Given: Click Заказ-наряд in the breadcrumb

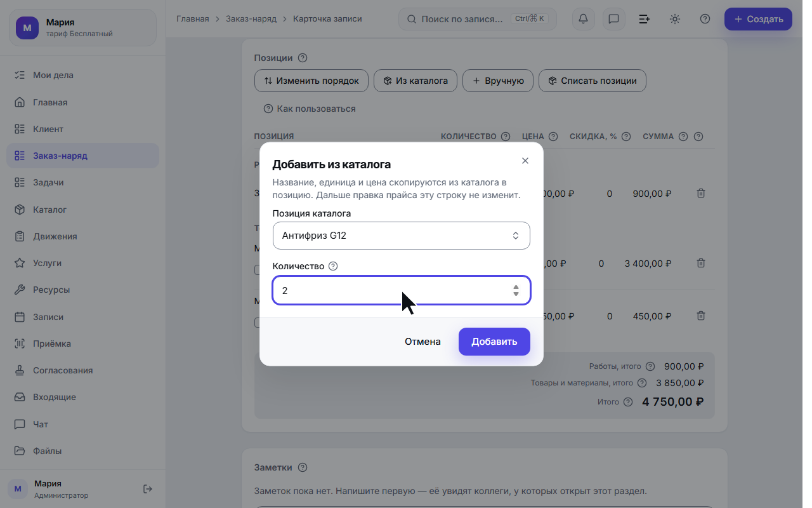Looking at the screenshot, I should (251, 19).
